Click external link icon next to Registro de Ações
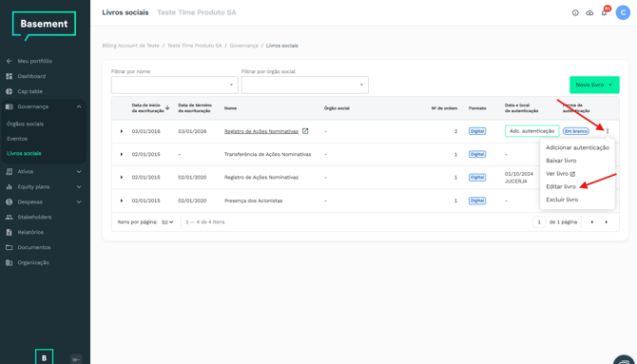This screenshot has width=637, height=364. tap(305, 131)
